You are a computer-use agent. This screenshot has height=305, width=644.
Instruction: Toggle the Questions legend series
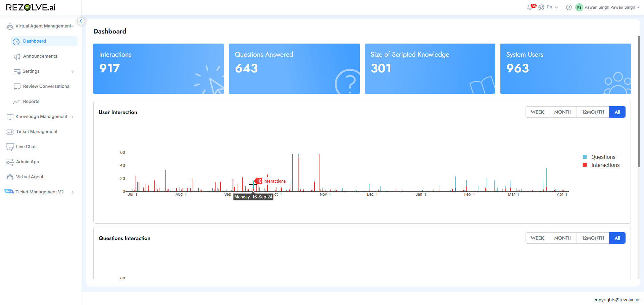point(603,157)
